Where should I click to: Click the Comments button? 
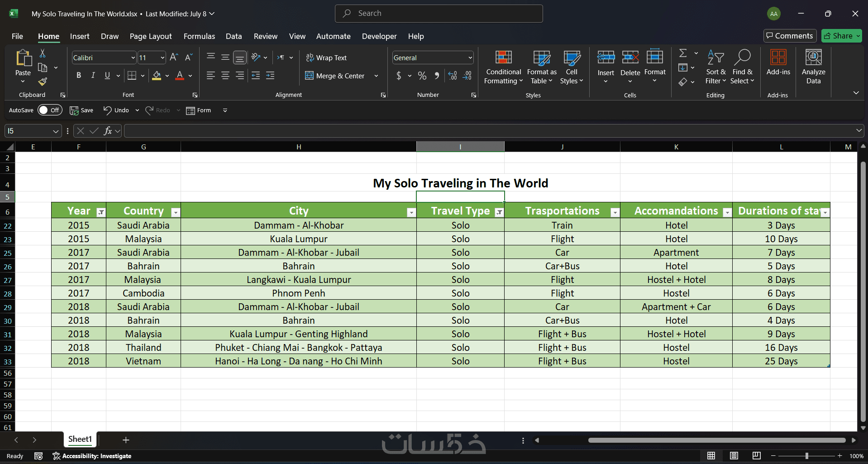[790, 36]
